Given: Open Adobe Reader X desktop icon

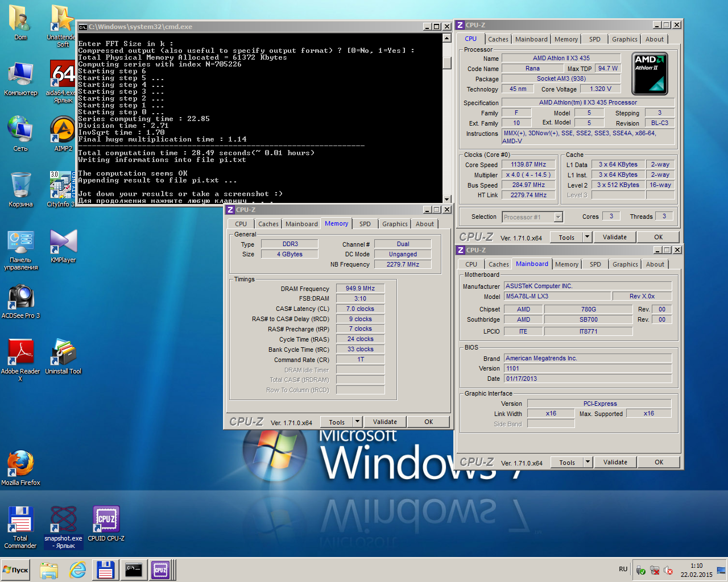Looking at the screenshot, I should (x=20, y=360).
